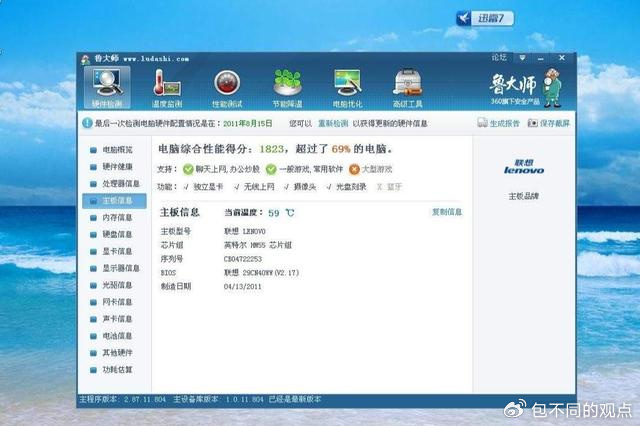Select 处理器信息 in sidebar
This screenshot has width=640, height=426.
121,184
